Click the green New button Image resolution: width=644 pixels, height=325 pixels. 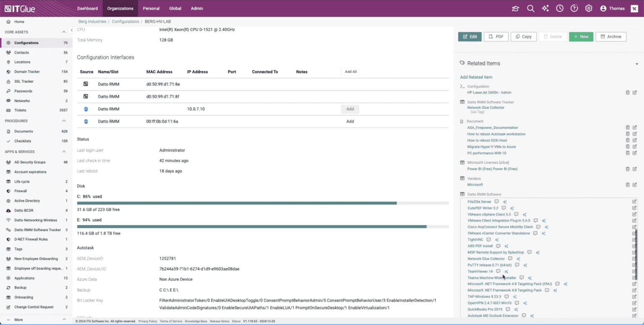tap(581, 37)
